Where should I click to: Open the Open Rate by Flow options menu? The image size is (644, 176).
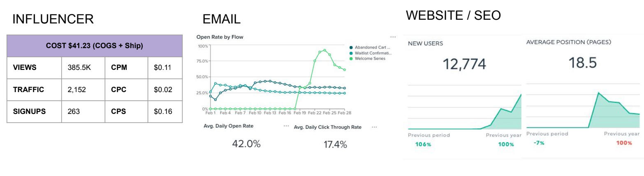pos(393,37)
